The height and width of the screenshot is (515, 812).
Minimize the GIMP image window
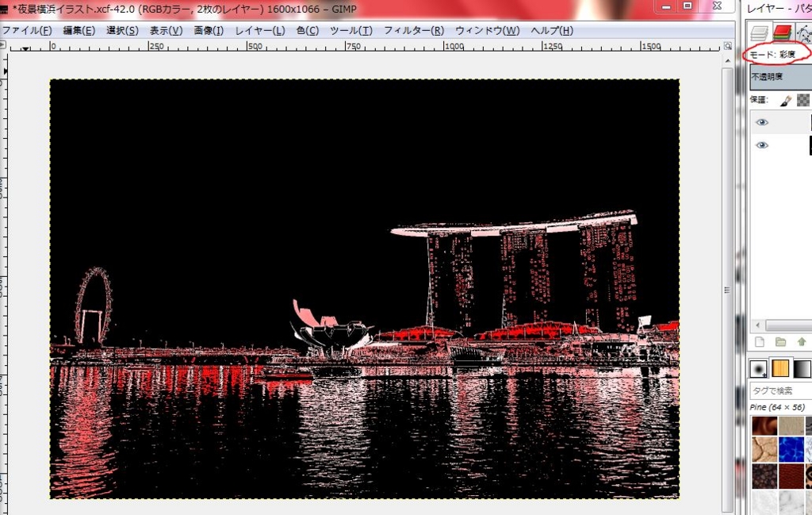pyautogui.click(x=666, y=6)
